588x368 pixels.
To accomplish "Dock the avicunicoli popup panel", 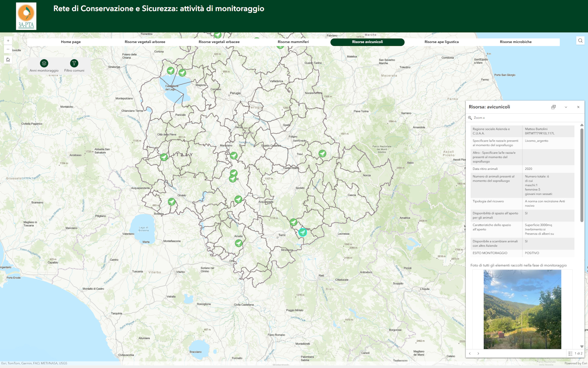I will (553, 107).
